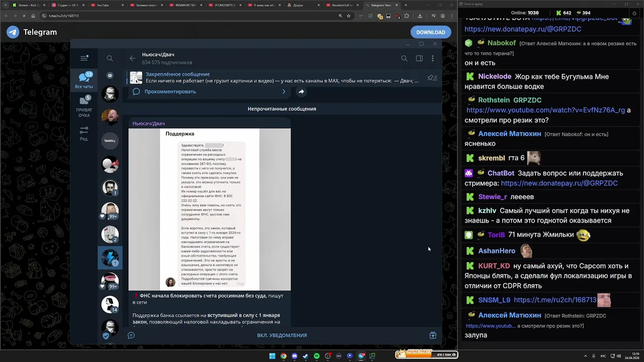This screenshot has height=362, width=644.
Task: Go back using the chat header arrow
Action: click(132, 58)
